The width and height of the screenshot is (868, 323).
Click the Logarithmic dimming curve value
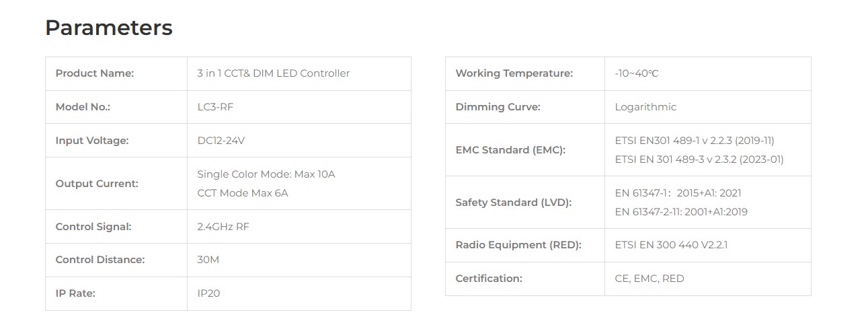(x=645, y=107)
